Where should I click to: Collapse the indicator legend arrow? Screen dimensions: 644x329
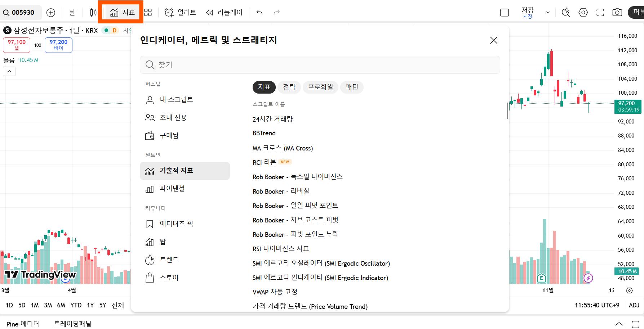[9, 71]
